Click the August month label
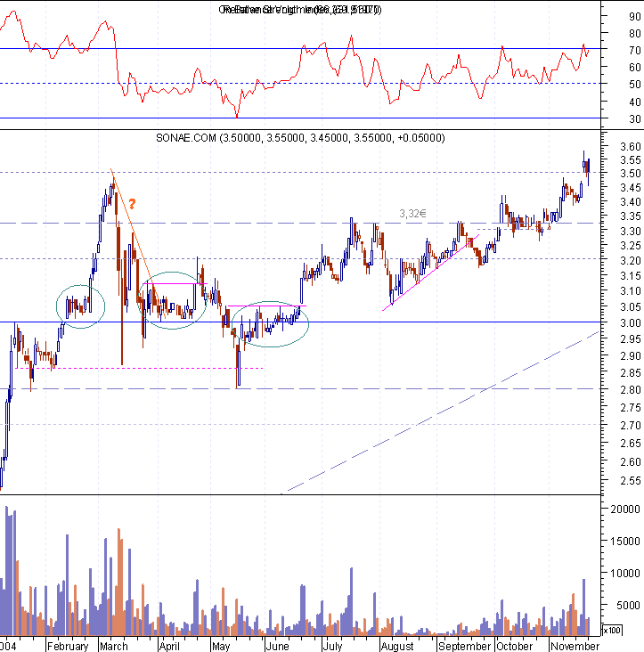This screenshot has width=644, height=652. [397, 646]
